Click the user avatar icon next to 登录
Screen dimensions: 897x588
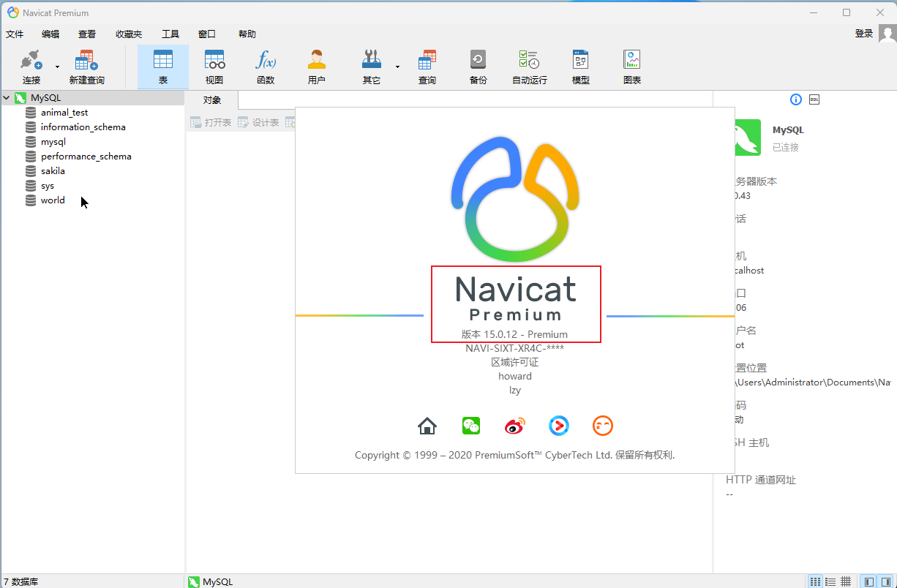click(887, 34)
